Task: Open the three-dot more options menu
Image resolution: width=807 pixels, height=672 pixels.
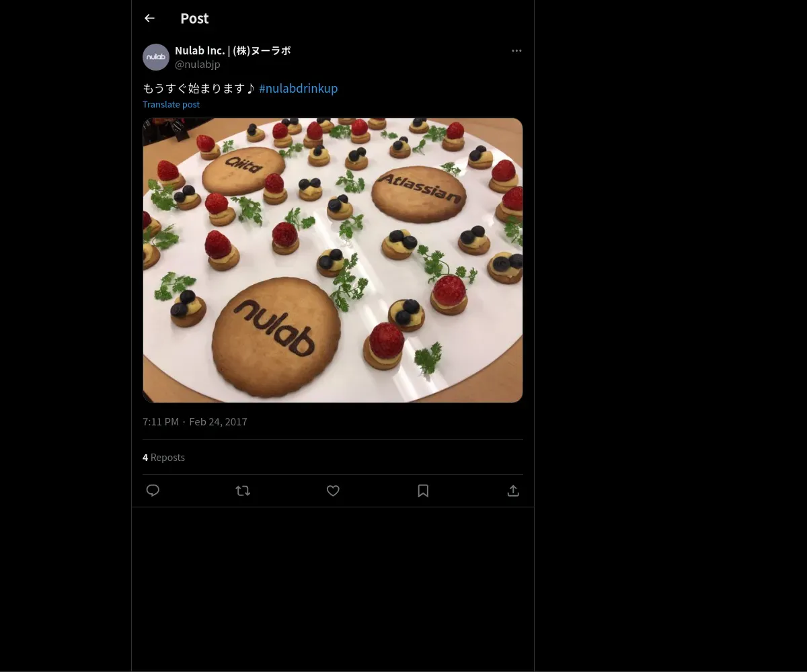Action: tap(516, 51)
